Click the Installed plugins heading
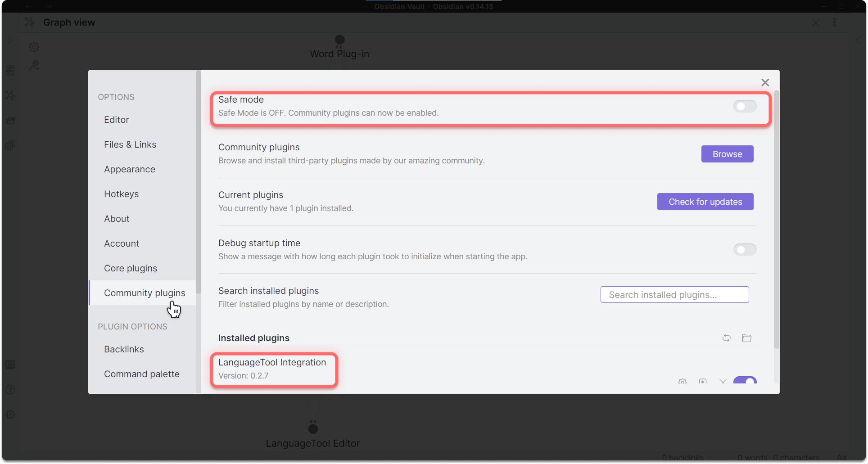Viewport: 868px width, 464px height. (x=254, y=338)
